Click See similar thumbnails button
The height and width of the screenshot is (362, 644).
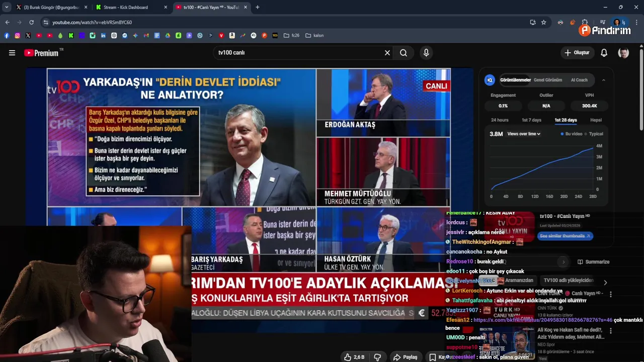coord(566,236)
